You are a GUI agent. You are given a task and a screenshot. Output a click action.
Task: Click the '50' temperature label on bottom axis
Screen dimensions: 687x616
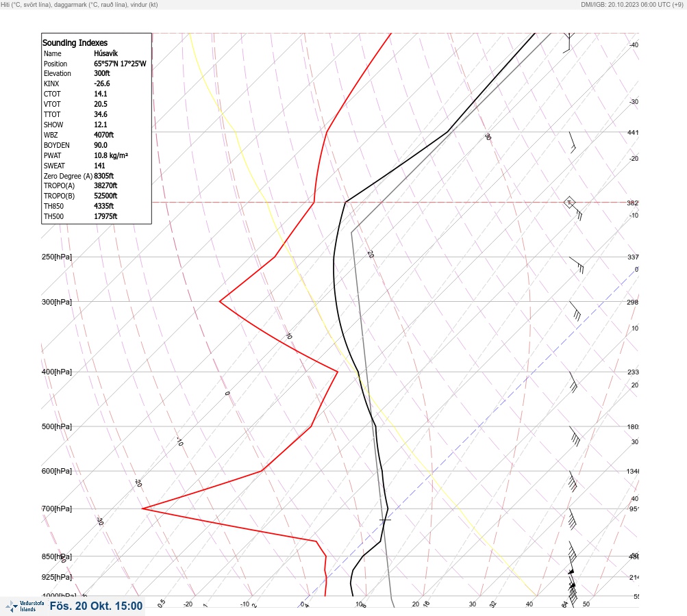[586, 604]
